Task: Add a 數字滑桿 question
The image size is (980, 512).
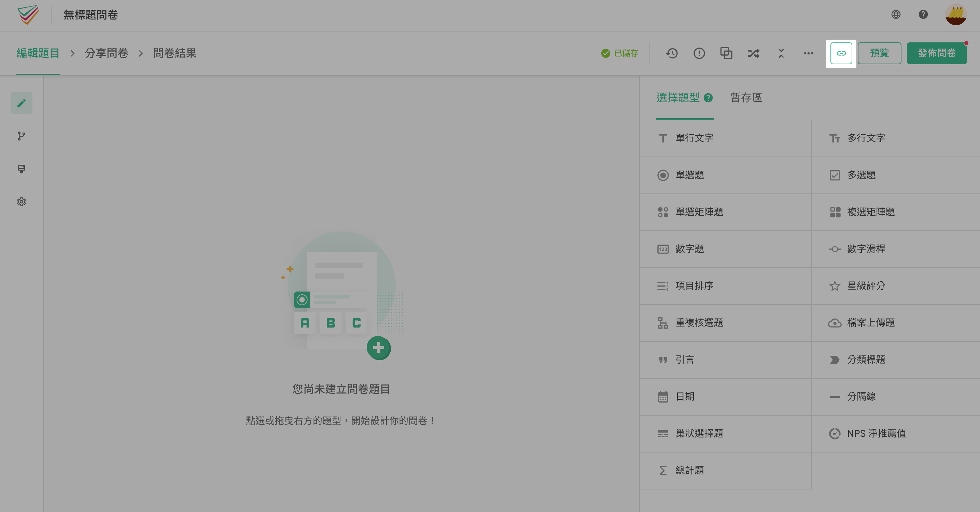Action: (x=896, y=249)
